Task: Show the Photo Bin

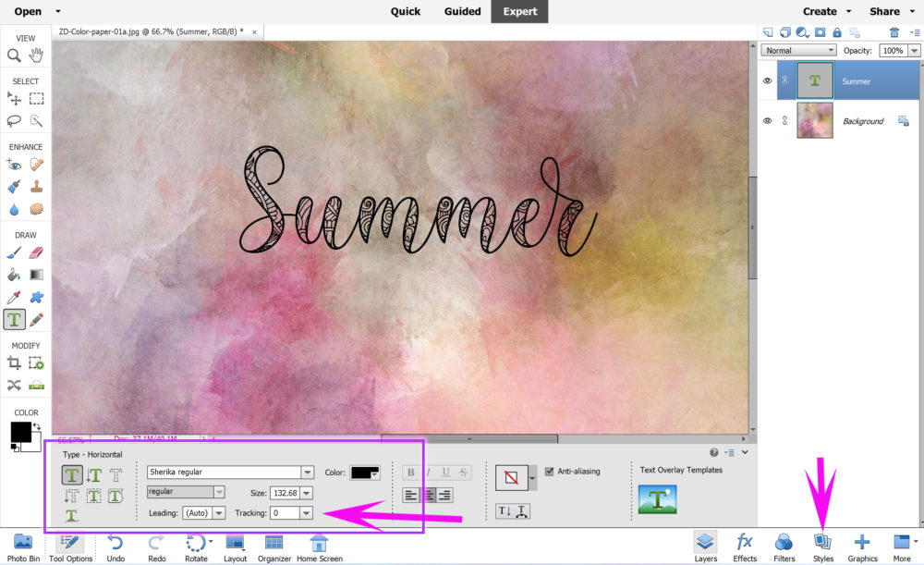Action: click(24, 547)
